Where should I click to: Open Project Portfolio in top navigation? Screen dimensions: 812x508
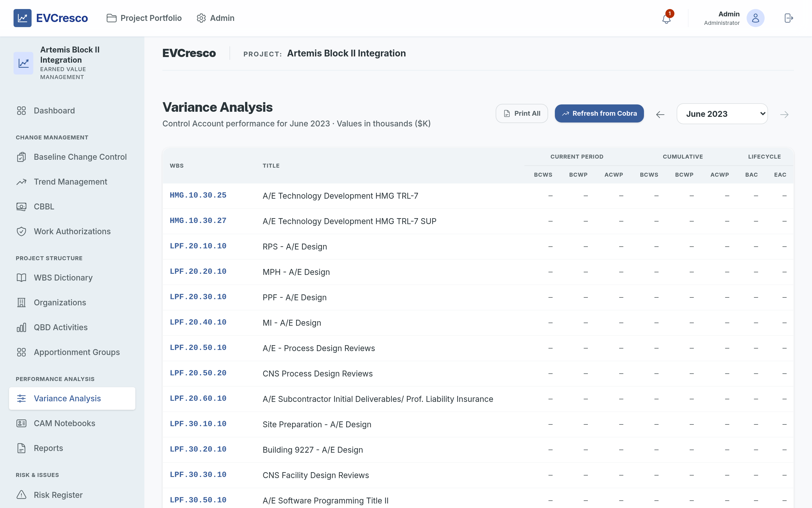(144, 18)
